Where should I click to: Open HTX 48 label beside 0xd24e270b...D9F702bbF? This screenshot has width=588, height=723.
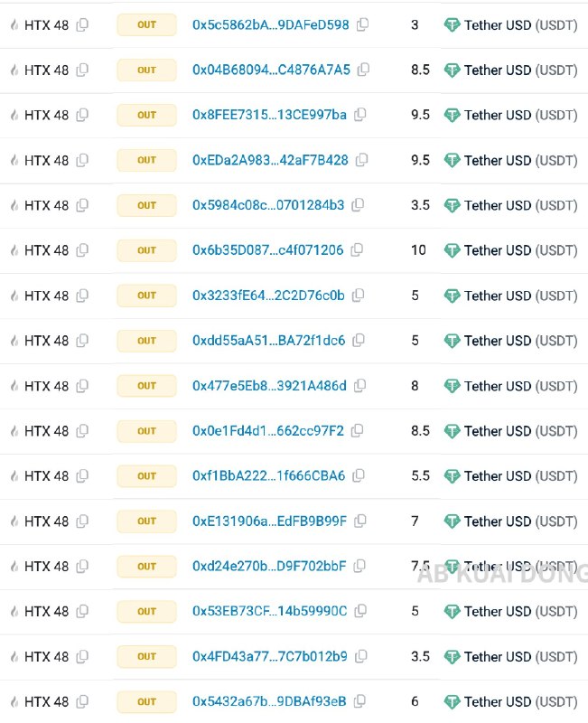click(46, 567)
